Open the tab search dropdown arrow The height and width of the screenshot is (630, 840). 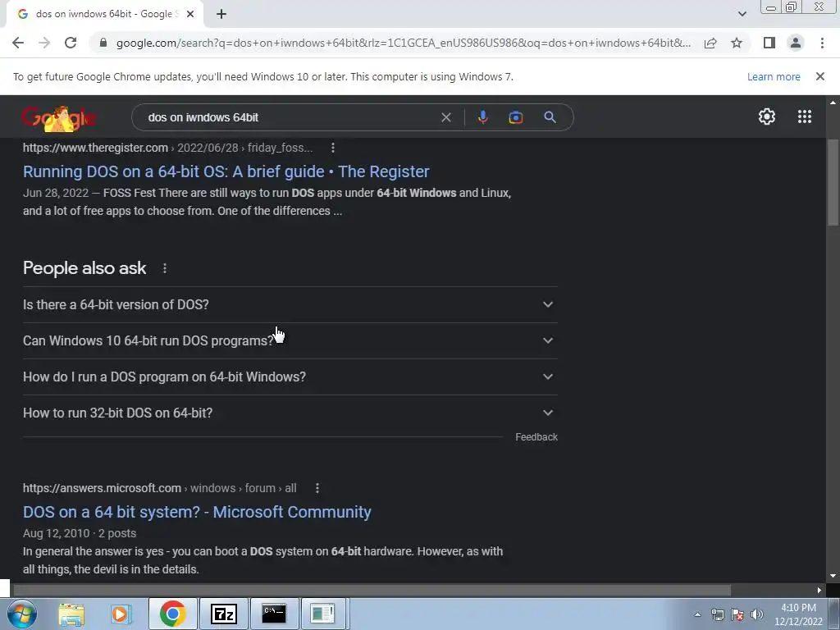(x=742, y=14)
